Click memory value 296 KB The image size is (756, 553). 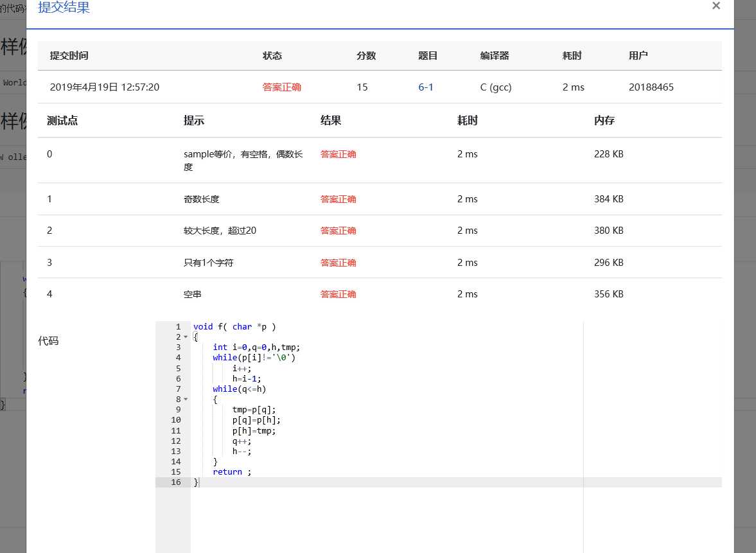608,263
